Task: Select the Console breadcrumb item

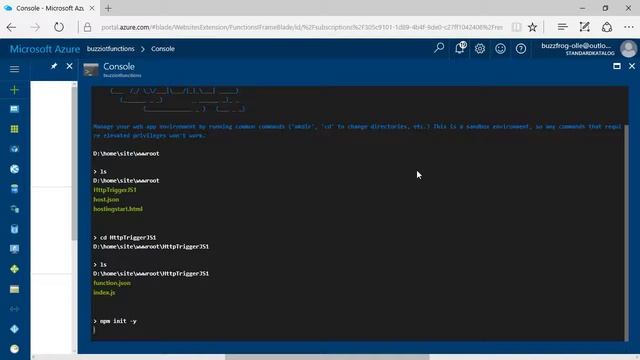Action: (163, 49)
